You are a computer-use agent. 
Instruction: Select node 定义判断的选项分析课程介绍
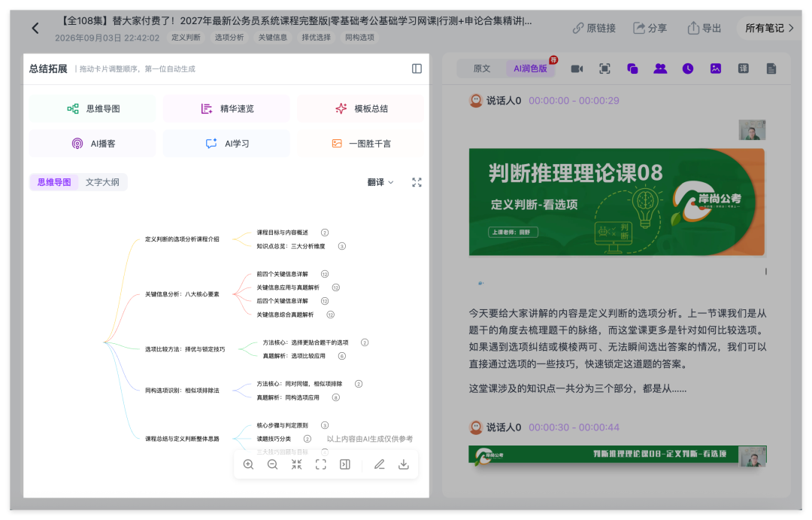(x=182, y=239)
